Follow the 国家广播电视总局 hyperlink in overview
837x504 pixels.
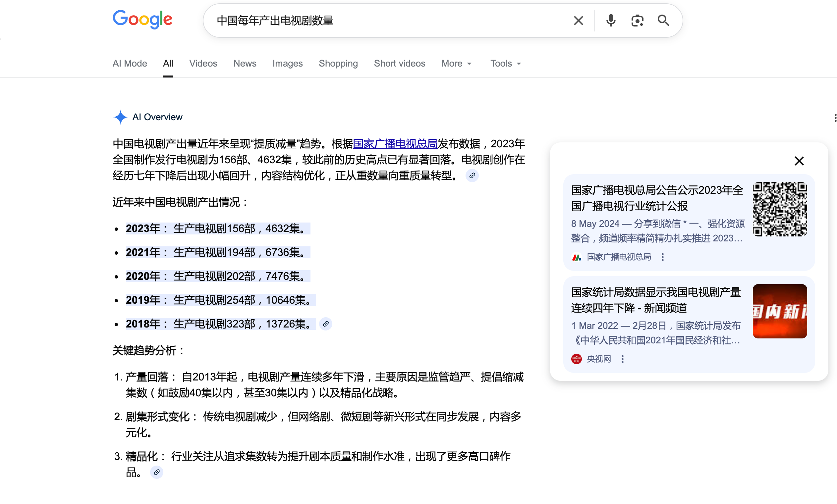(x=395, y=144)
